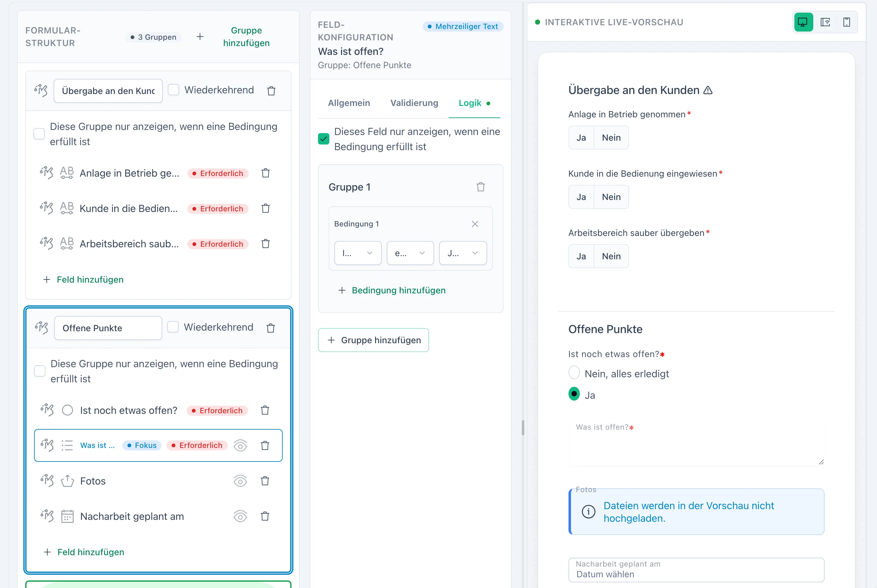Click drag handle of Nacharbeit geplant am

(47, 516)
